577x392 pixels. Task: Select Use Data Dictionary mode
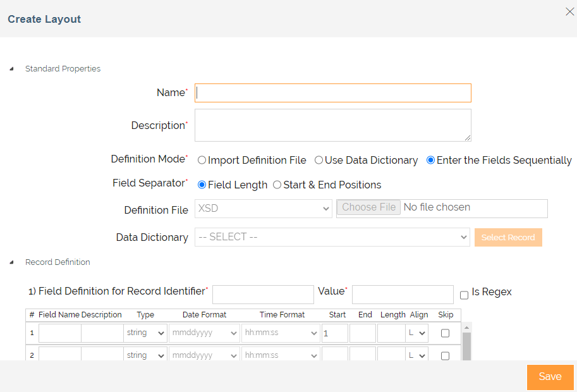pos(319,161)
